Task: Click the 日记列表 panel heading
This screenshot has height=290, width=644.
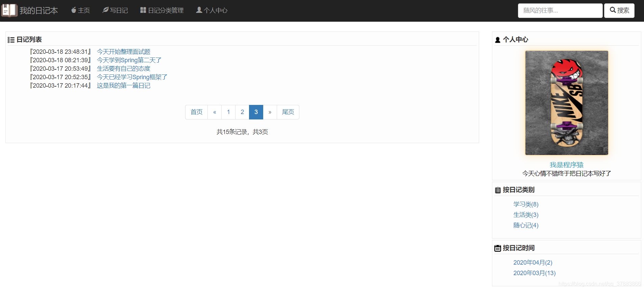Action: pos(29,40)
